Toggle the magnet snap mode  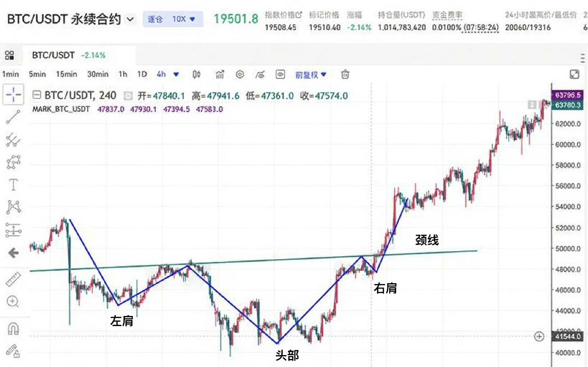pos(14,328)
